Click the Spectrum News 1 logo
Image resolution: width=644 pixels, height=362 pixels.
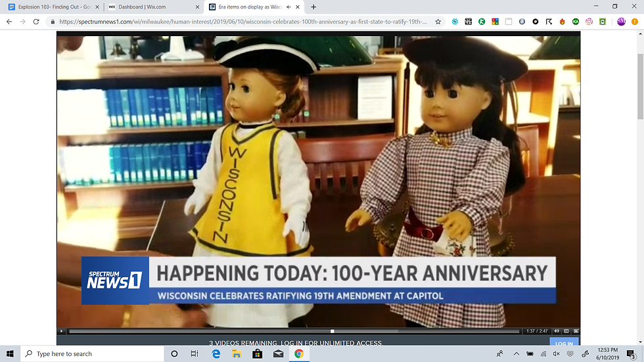click(115, 281)
